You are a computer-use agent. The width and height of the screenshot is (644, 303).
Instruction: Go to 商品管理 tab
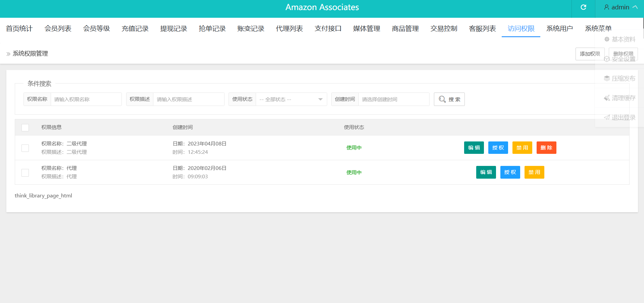tap(405, 28)
